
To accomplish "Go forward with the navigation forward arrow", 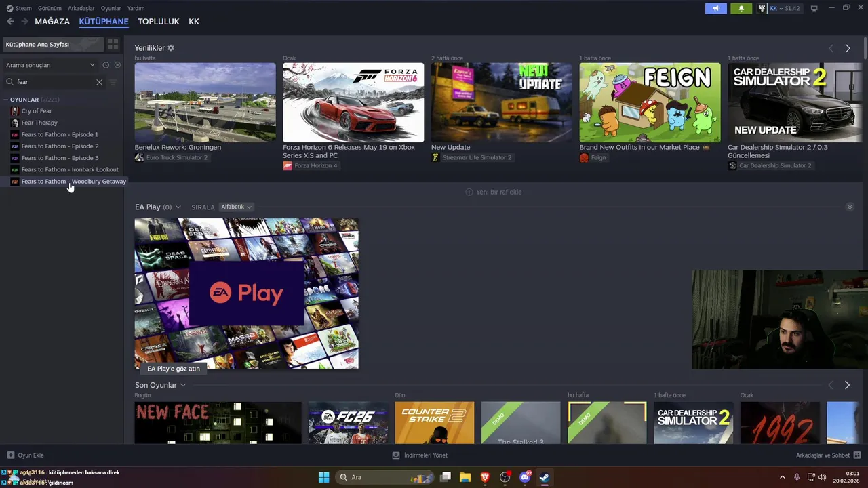I will coord(24,22).
